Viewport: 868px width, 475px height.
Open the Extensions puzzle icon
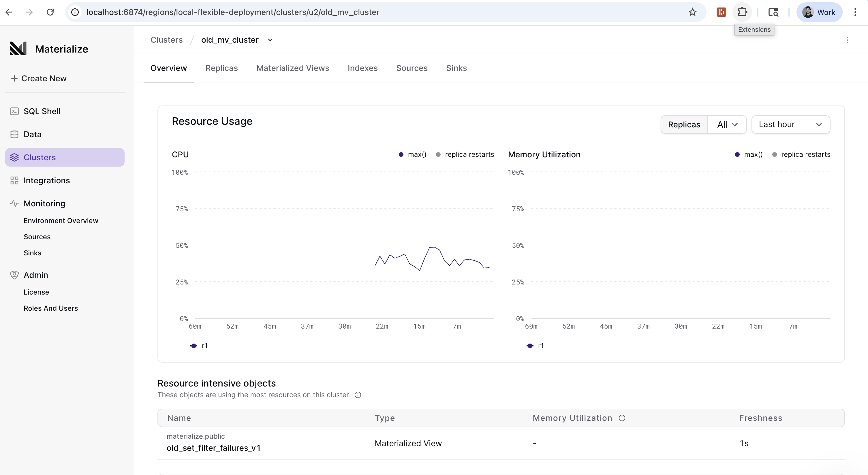(742, 12)
